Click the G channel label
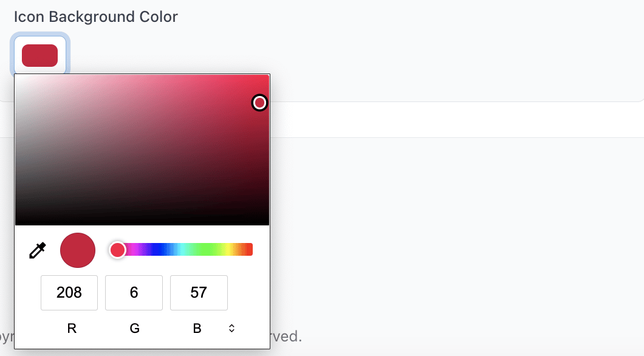Screen dimensions: 644x356 tap(135, 329)
